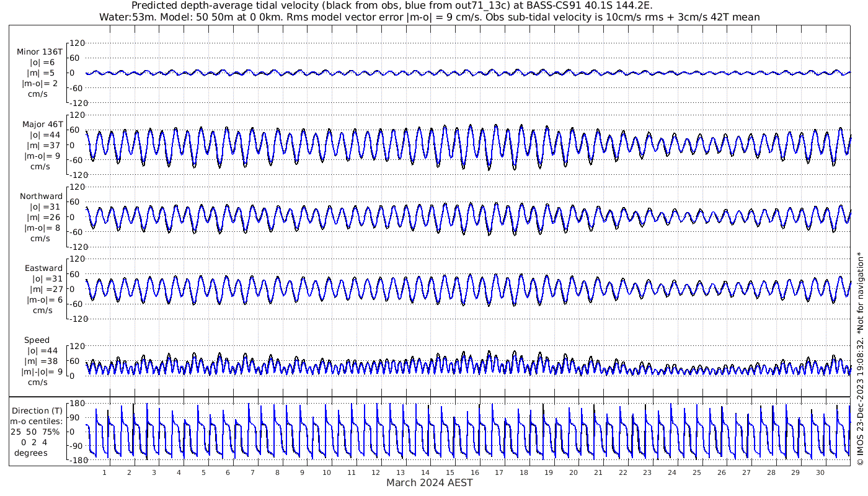This screenshot has width=868, height=496.
Task: Click the 'Rms model vector error' subtitle text
Action: coord(429,17)
